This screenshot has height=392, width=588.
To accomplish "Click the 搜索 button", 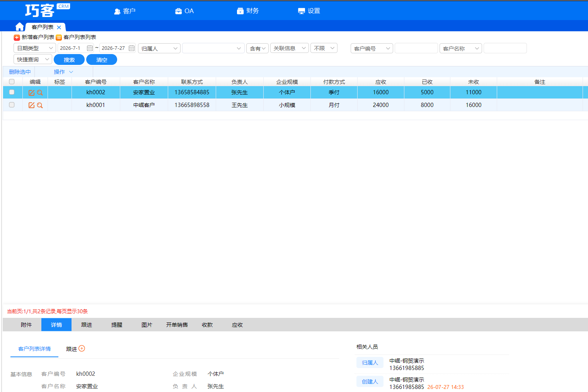I will (69, 60).
